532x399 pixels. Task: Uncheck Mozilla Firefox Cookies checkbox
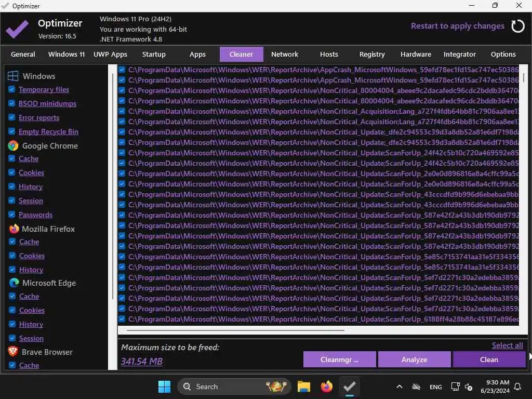point(12,256)
